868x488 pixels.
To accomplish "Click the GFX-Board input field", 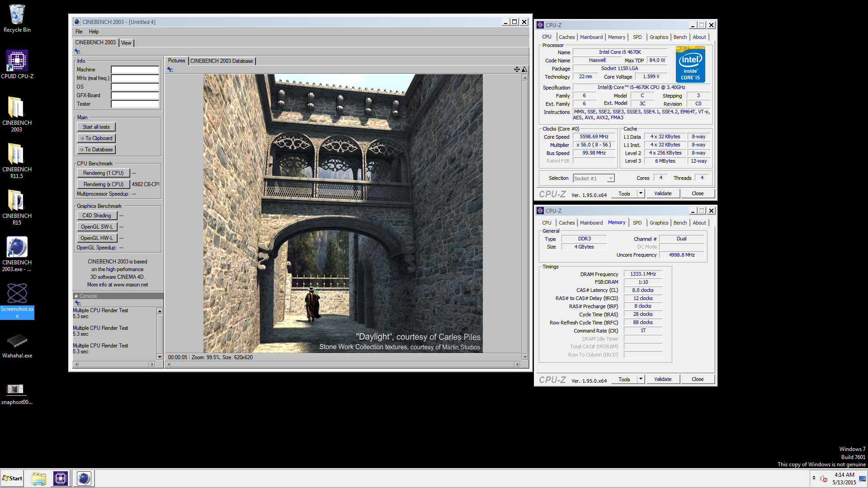I will [x=135, y=95].
